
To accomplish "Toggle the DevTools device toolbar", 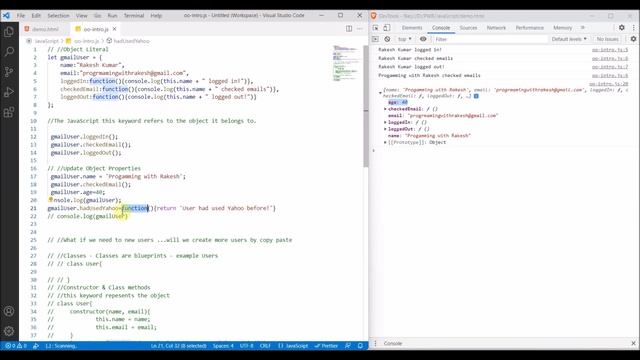I will click(x=386, y=28).
